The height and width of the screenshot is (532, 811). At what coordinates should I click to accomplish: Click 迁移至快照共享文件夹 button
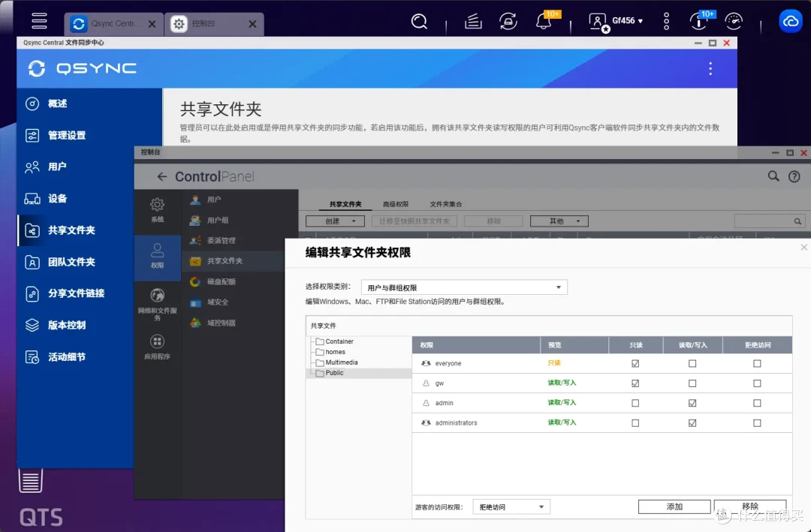[415, 221]
